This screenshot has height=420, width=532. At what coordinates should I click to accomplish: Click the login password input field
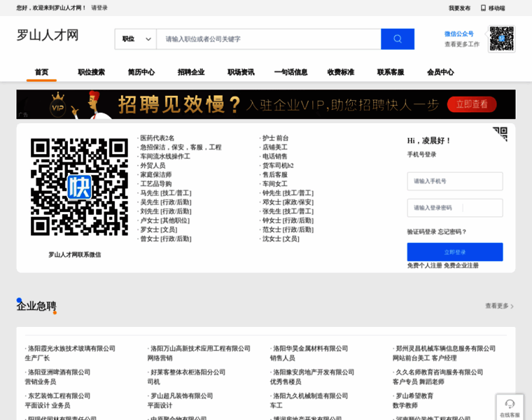pos(454,208)
